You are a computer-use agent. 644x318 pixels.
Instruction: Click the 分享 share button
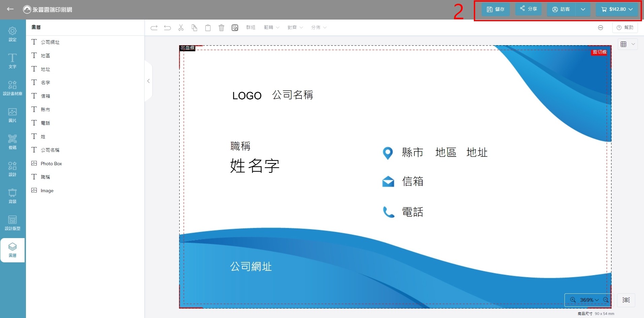528,9
